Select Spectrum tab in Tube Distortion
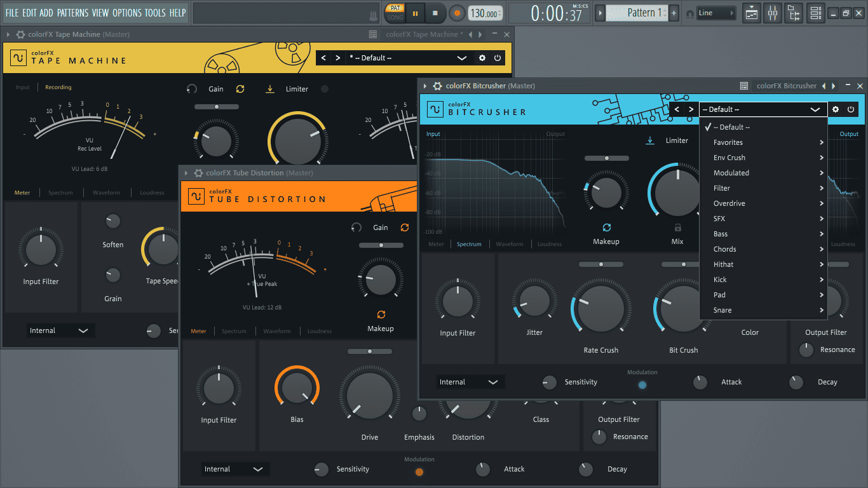The height and width of the screenshot is (488, 868). [x=234, y=331]
